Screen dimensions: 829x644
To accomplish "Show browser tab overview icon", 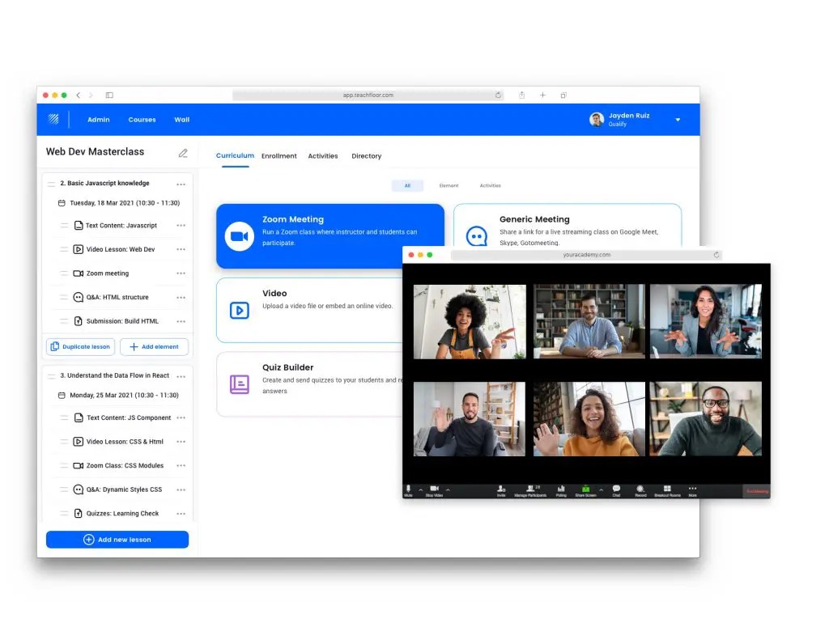I will pyautogui.click(x=563, y=95).
